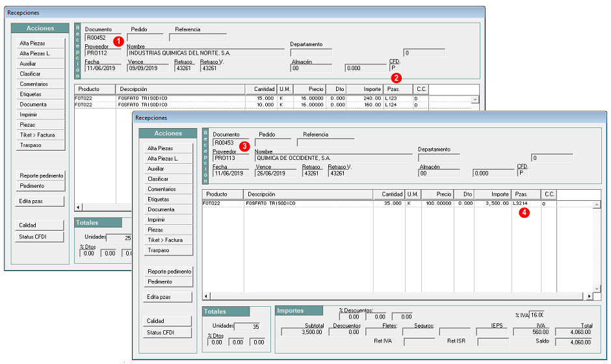Click the Vence field 26/06/2019
Viewport: 611px width, 364px height.
point(276,174)
